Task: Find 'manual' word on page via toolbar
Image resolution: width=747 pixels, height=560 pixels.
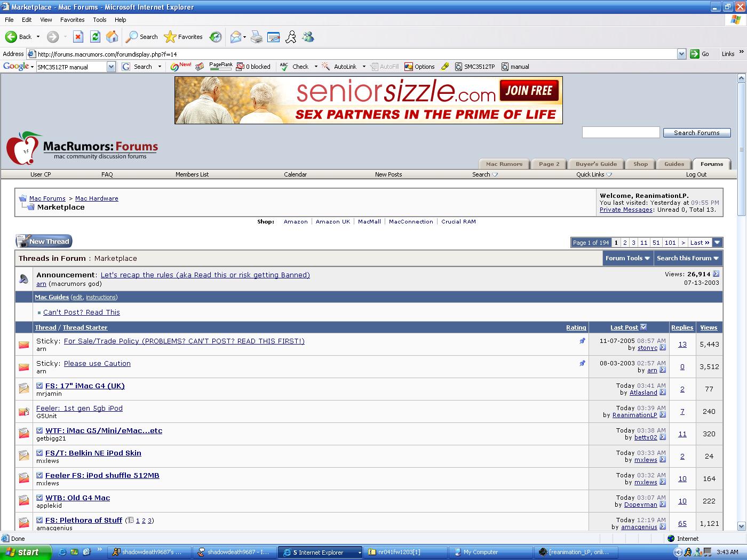Action: click(x=515, y=67)
